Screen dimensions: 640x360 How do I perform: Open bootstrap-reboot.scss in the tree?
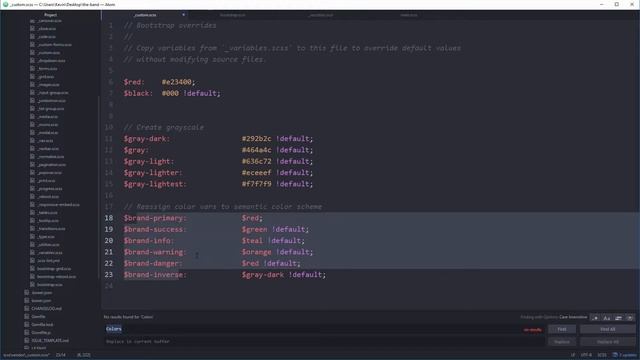point(56,277)
